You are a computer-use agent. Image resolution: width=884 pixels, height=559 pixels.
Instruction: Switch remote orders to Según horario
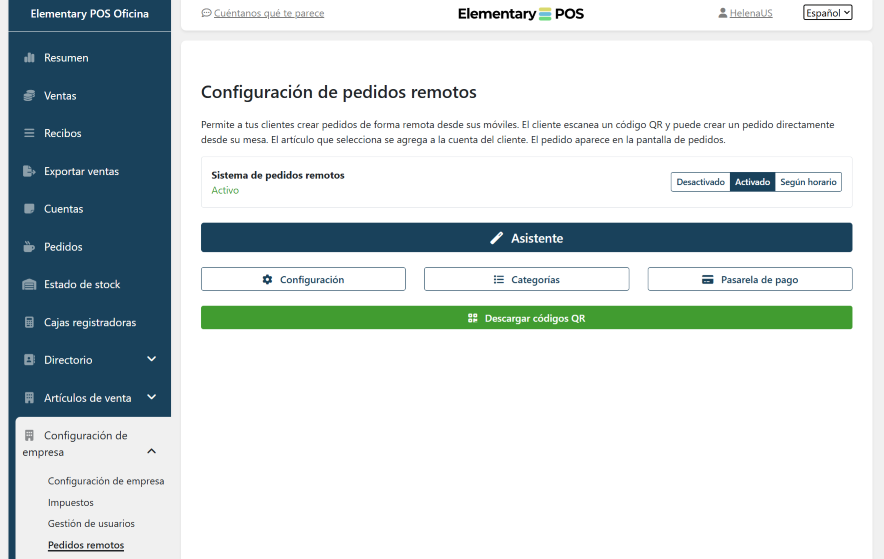click(x=808, y=182)
